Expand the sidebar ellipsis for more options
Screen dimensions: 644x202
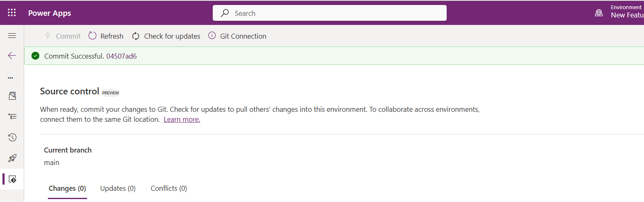tap(10, 78)
